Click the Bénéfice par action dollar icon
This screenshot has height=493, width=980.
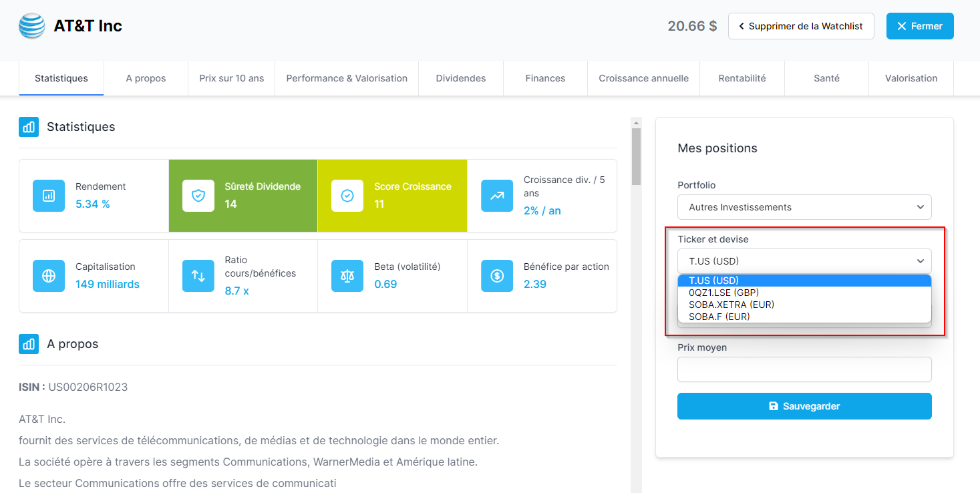coord(497,276)
